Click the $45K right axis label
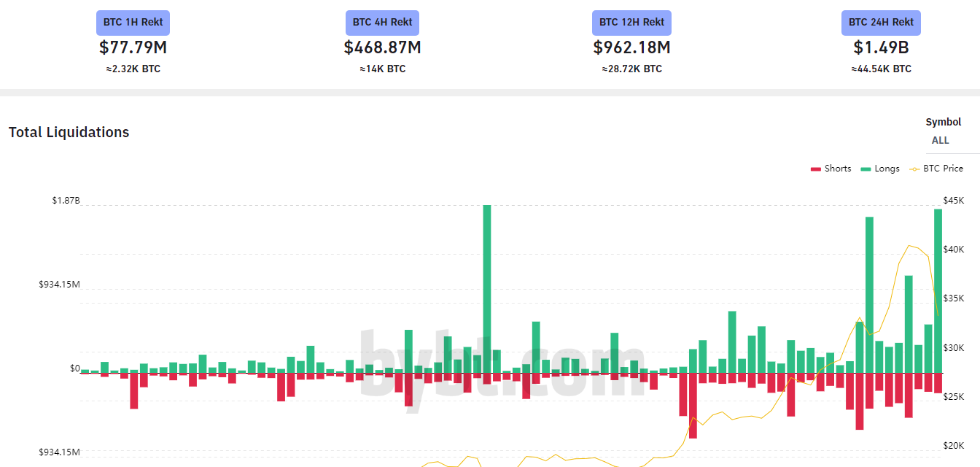The image size is (980, 467). (x=953, y=201)
